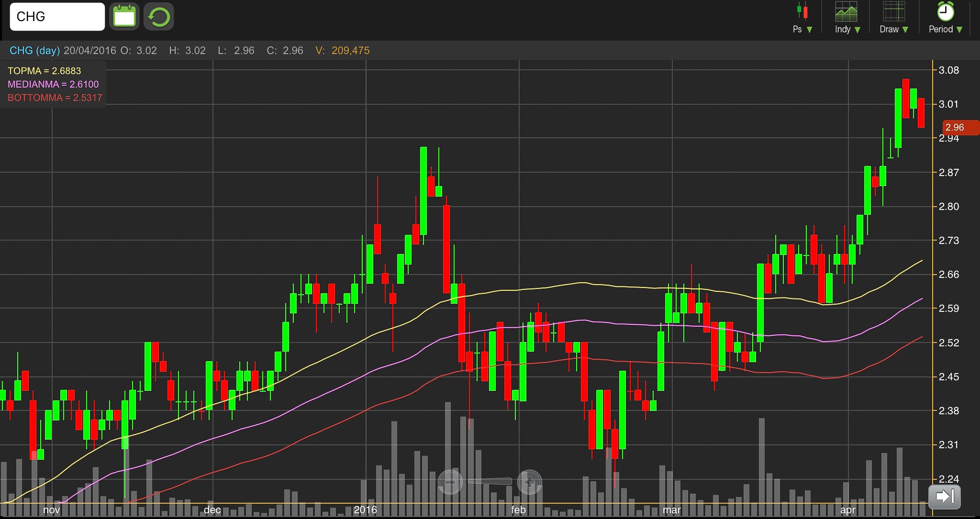Click the Indy indicators chart icon
This screenshot has width=980, height=519.
846,11
